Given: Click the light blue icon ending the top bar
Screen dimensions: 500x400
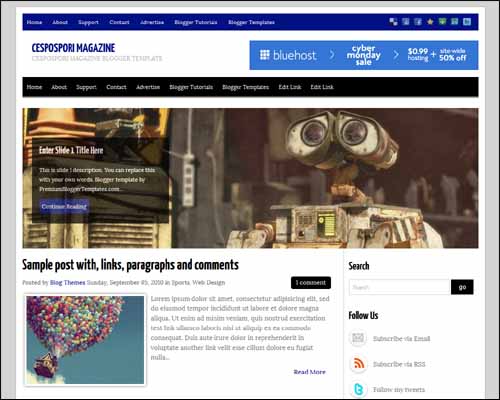Looking at the screenshot, I should tap(467, 22).
